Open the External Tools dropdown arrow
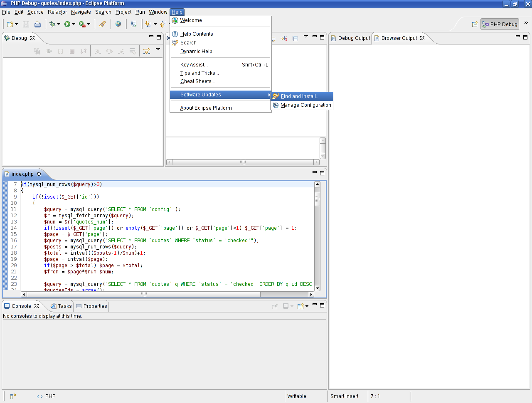Image resolution: width=532 pixels, height=403 pixels. [x=89, y=24]
